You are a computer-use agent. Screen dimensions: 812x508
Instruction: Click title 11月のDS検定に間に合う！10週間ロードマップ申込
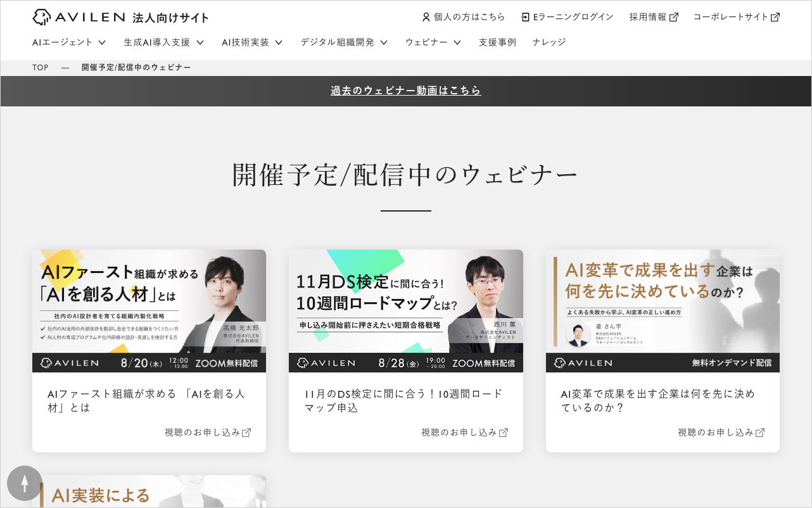point(403,400)
